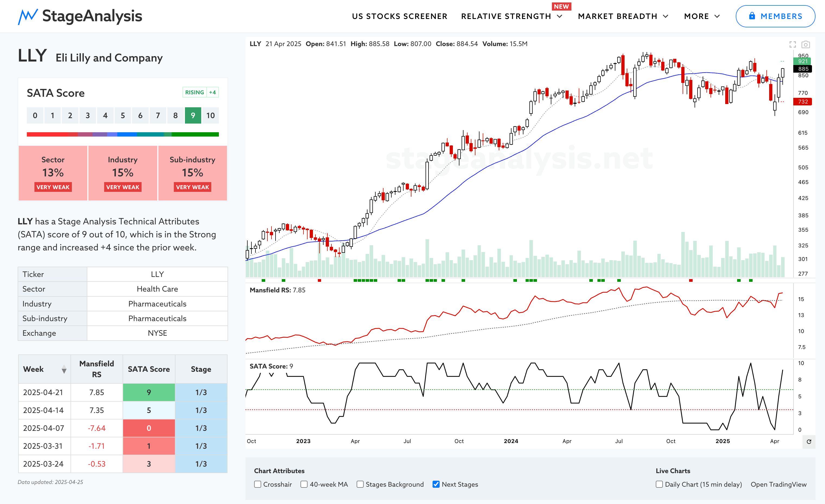Click the Volume: 15.5M chart readout

click(x=505, y=44)
